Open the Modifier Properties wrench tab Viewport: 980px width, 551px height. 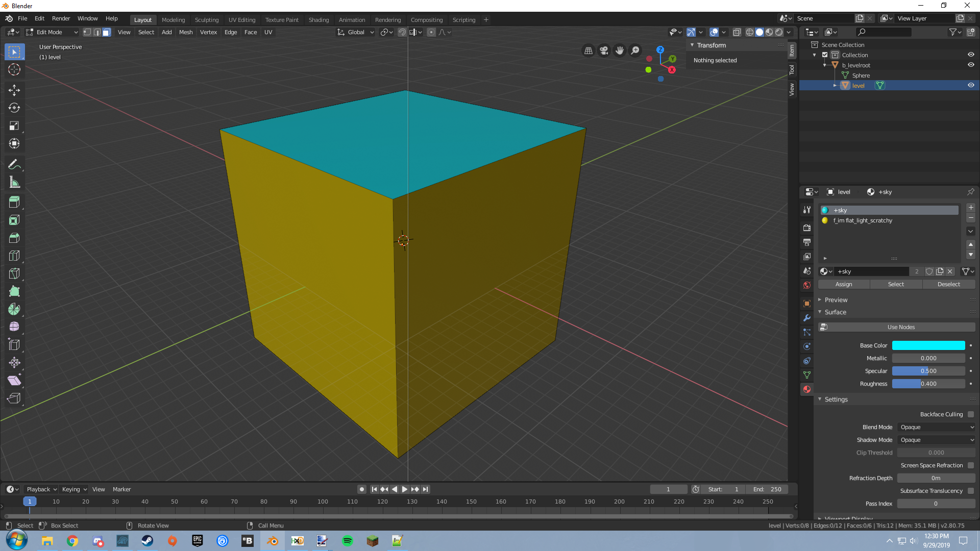click(x=806, y=318)
